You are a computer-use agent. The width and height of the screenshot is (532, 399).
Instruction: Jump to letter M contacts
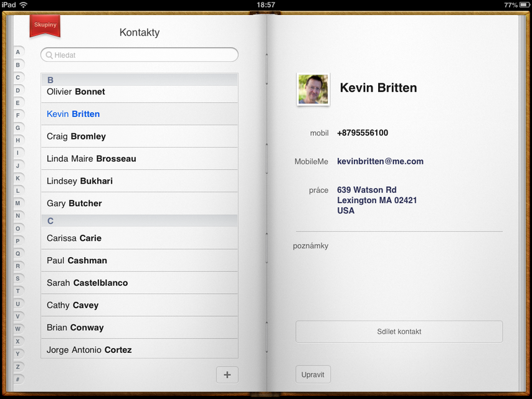point(17,202)
